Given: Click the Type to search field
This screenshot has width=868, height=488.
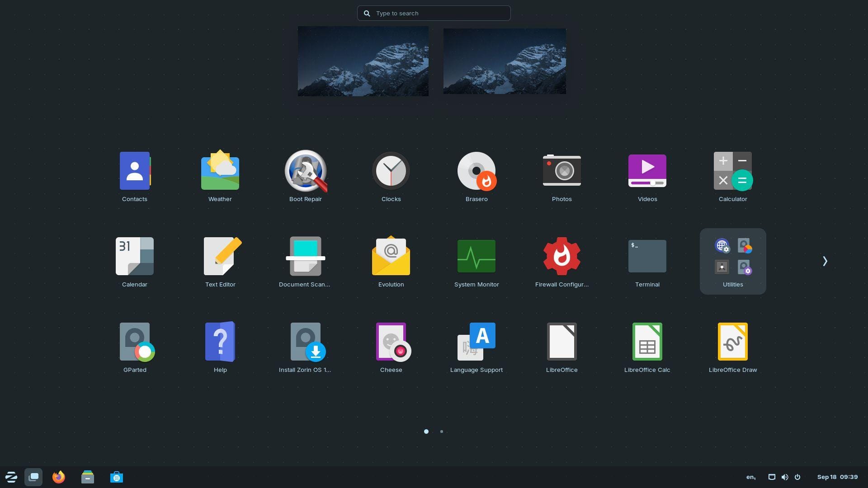Looking at the screenshot, I should [434, 13].
